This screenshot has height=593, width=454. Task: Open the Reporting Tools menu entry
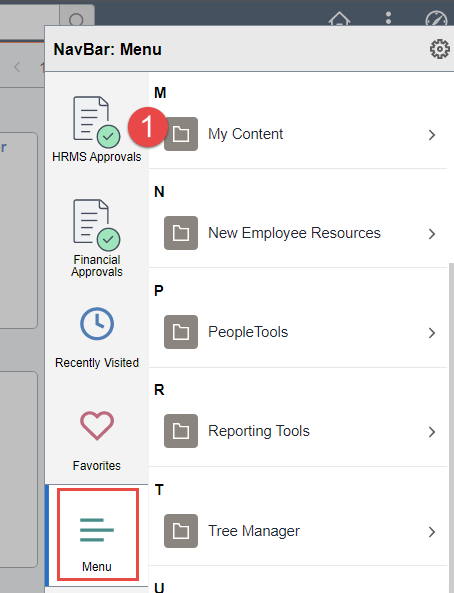pos(298,431)
